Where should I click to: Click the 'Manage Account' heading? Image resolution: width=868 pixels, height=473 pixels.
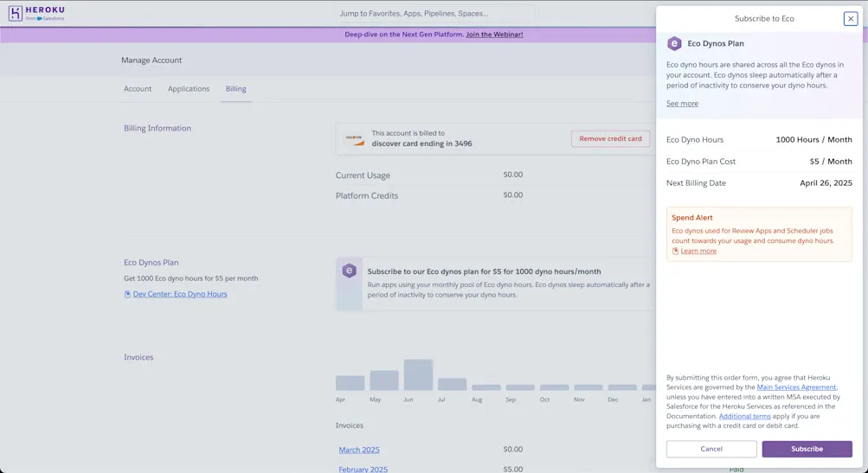(151, 61)
